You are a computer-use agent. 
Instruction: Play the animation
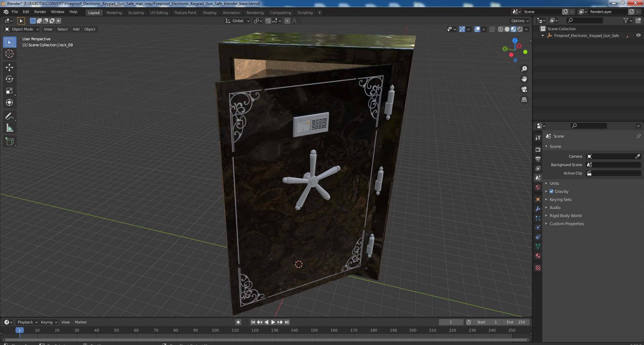[x=273, y=322]
